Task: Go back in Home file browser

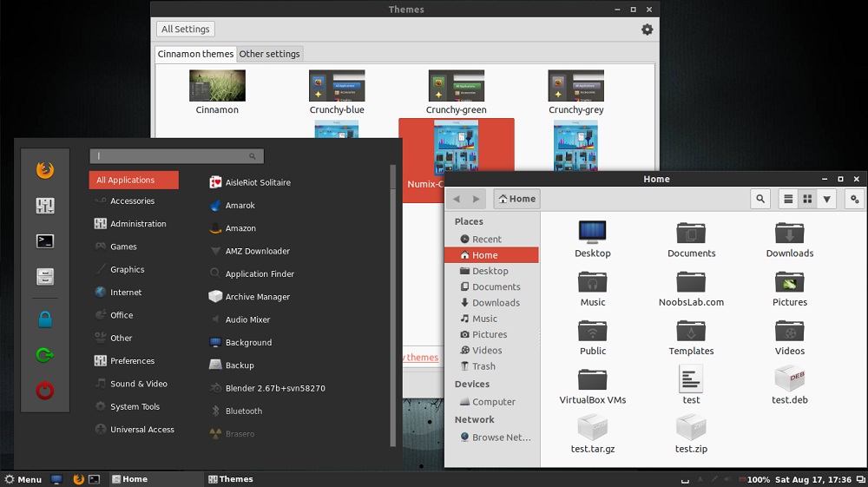Action: coord(457,199)
